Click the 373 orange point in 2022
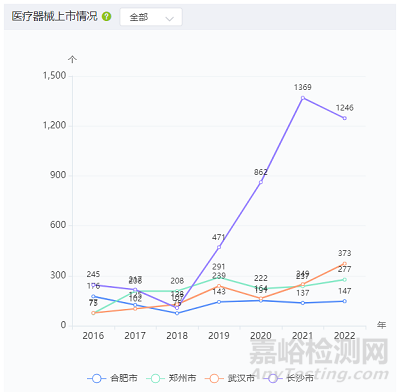The height and width of the screenshot is (392, 400). pyautogui.click(x=345, y=264)
